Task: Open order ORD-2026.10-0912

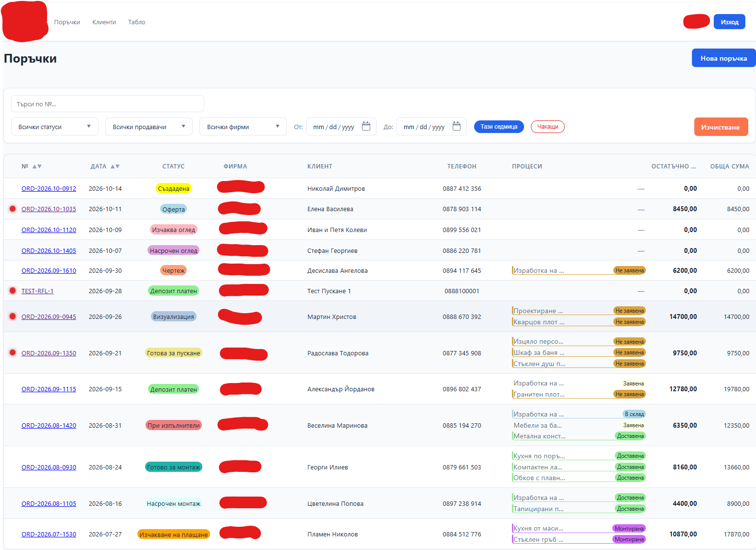Action: coord(49,189)
